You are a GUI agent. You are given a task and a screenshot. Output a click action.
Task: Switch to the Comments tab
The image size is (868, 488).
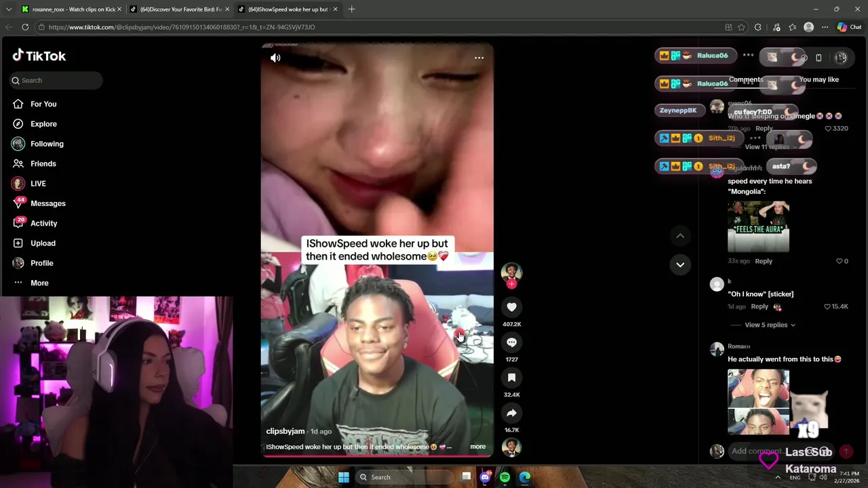pyautogui.click(x=746, y=79)
